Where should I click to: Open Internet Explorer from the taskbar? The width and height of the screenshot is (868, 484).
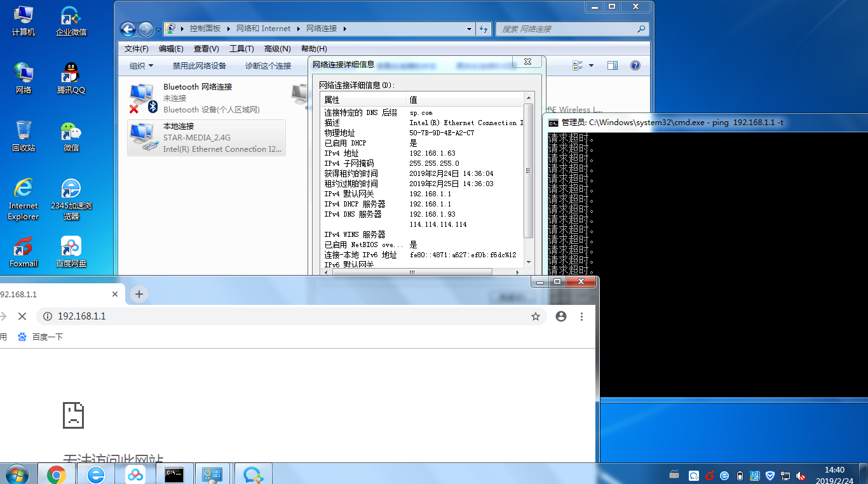96,474
